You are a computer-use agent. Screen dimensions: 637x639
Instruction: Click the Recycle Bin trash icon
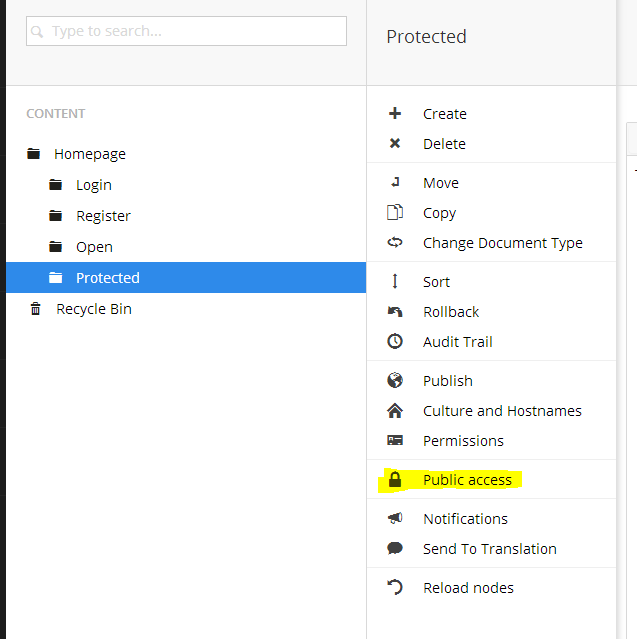pyautogui.click(x=35, y=309)
